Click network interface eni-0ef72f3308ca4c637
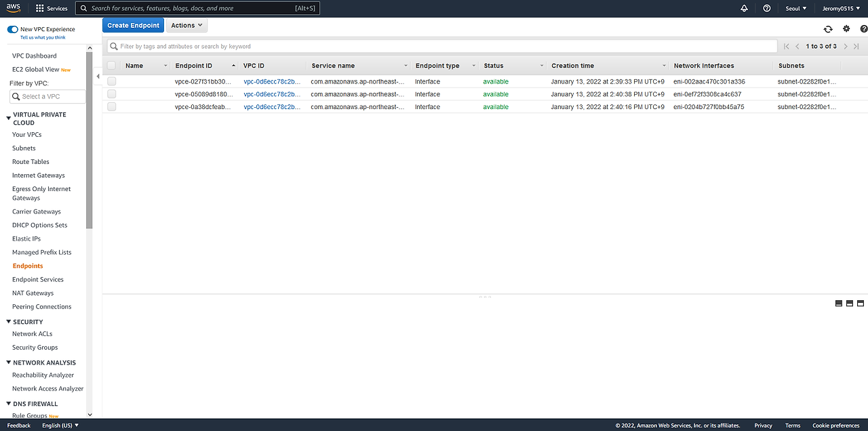 coord(707,94)
